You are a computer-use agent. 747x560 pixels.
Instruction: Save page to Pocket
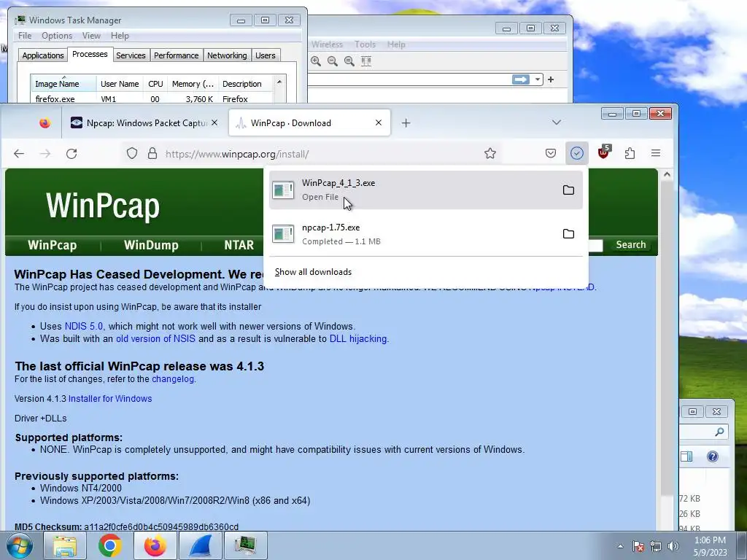click(551, 153)
